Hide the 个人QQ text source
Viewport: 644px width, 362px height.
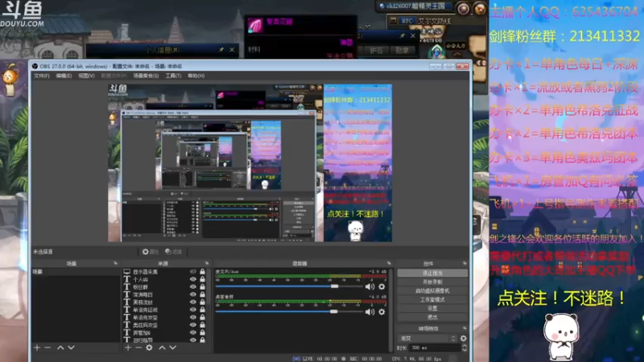192,279
